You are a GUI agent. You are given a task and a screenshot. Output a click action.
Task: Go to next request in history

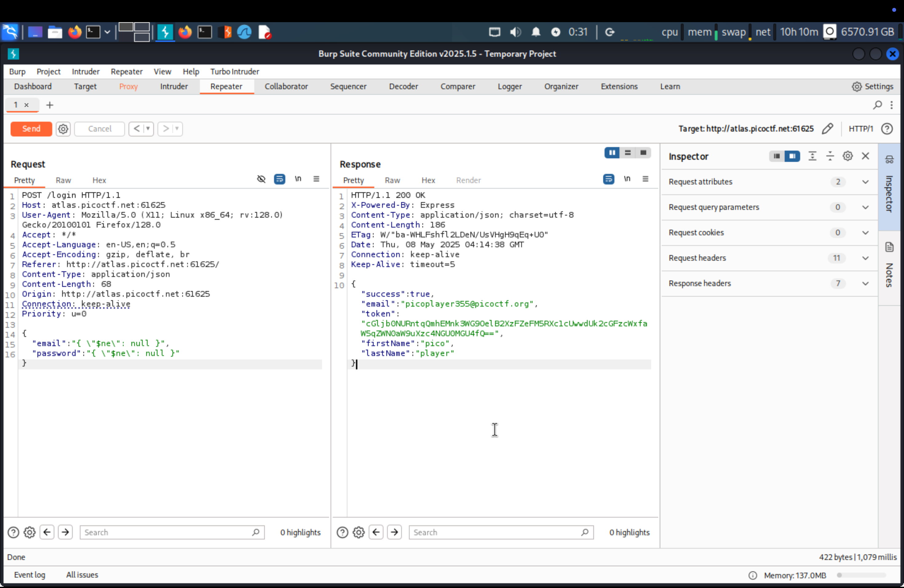[x=166, y=129]
